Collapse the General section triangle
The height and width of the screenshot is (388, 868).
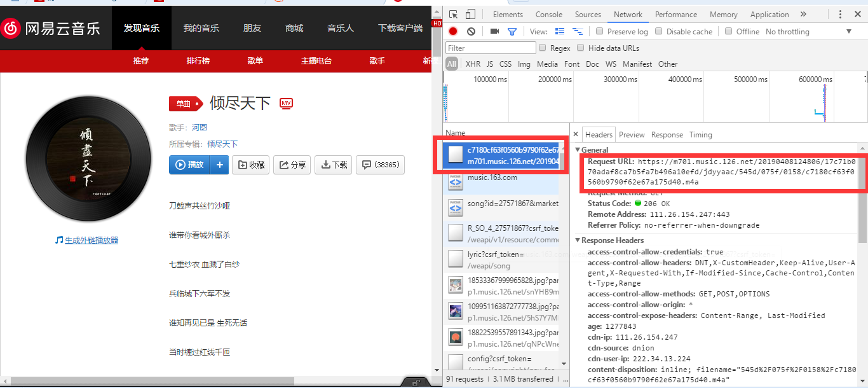[x=577, y=150]
